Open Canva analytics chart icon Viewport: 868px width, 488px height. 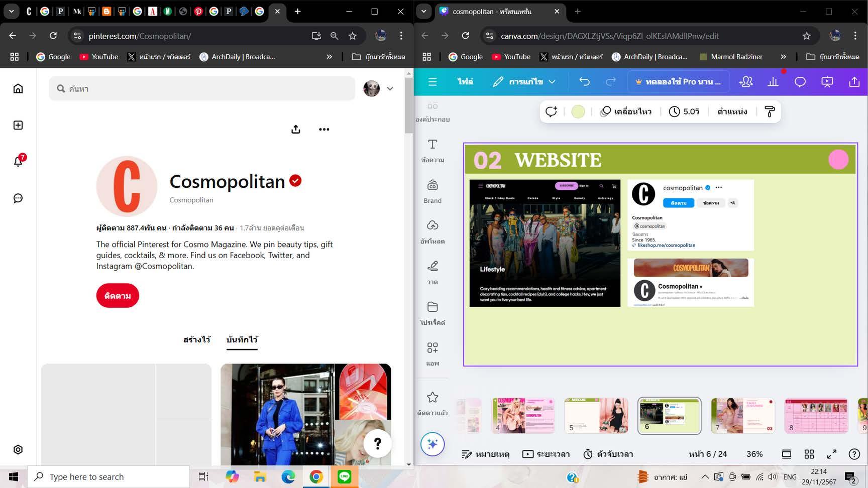(773, 82)
